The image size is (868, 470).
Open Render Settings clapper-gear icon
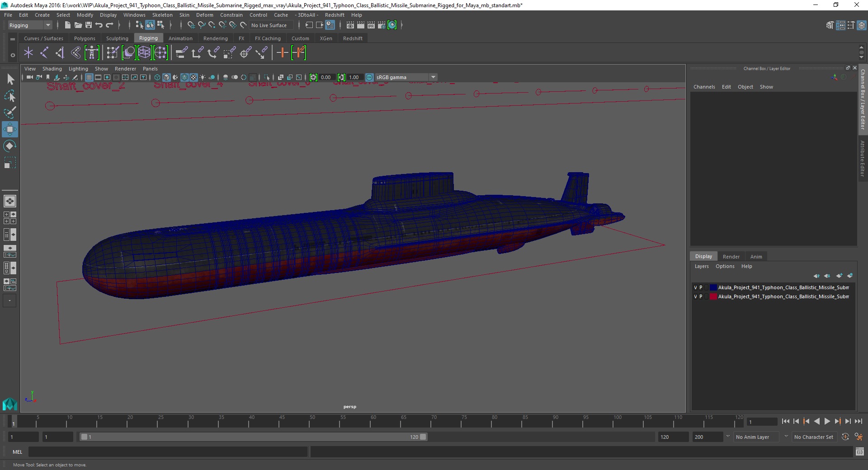pos(381,25)
